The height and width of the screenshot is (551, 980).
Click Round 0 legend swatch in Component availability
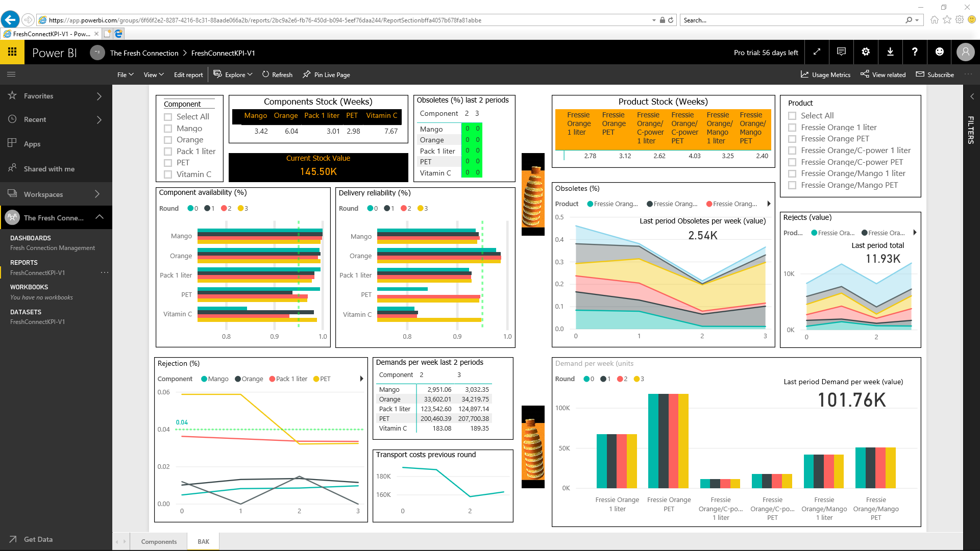pyautogui.click(x=190, y=208)
